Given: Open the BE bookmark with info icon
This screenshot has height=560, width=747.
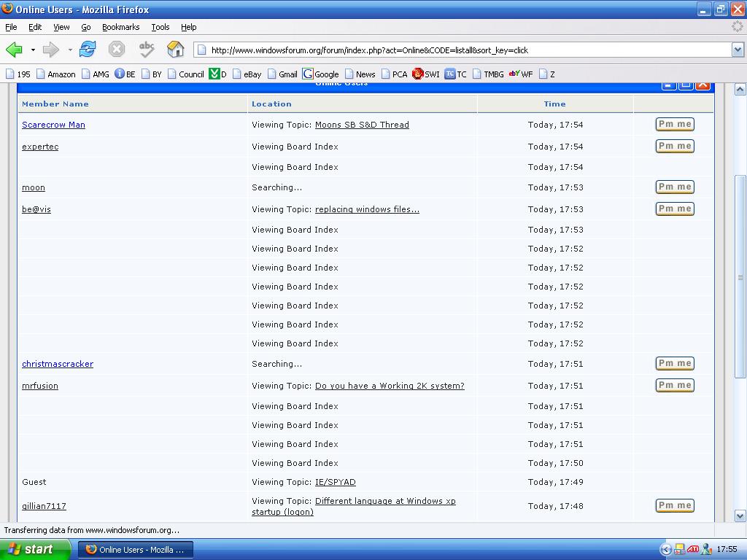Looking at the screenshot, I should click(125, 74).
